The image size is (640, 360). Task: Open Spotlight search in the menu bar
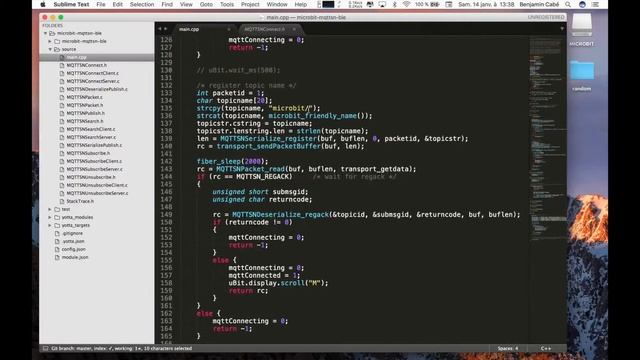point(568,4)
